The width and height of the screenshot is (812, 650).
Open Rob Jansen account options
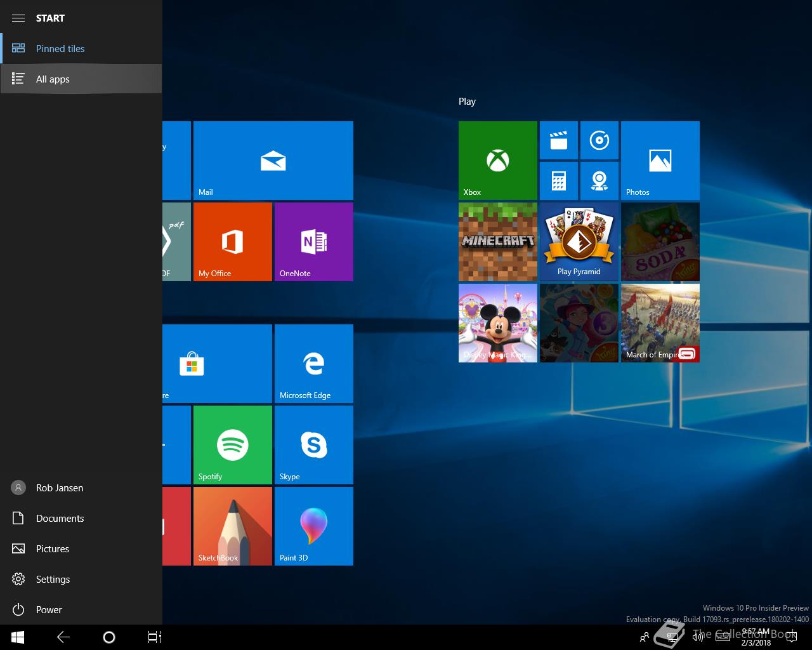coord(81,487)
